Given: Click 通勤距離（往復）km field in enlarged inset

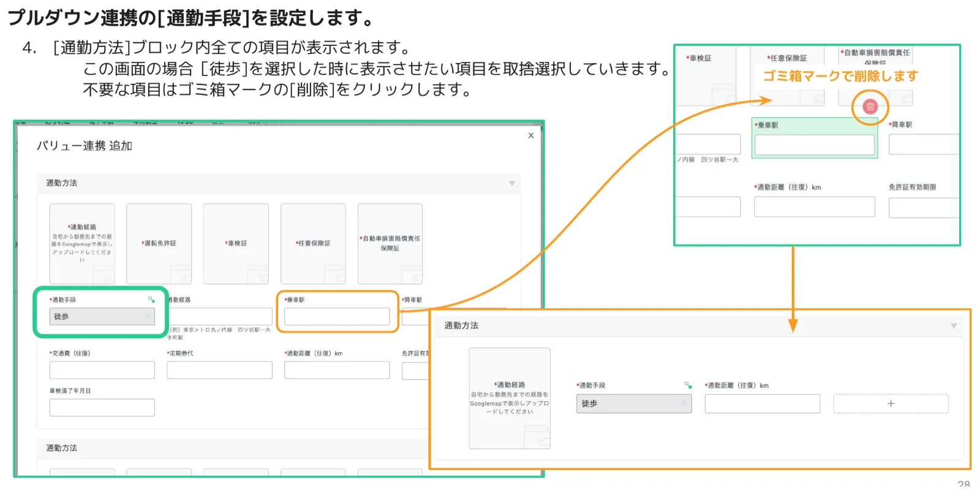Looking at the screenshot, I should coord(815,207).
